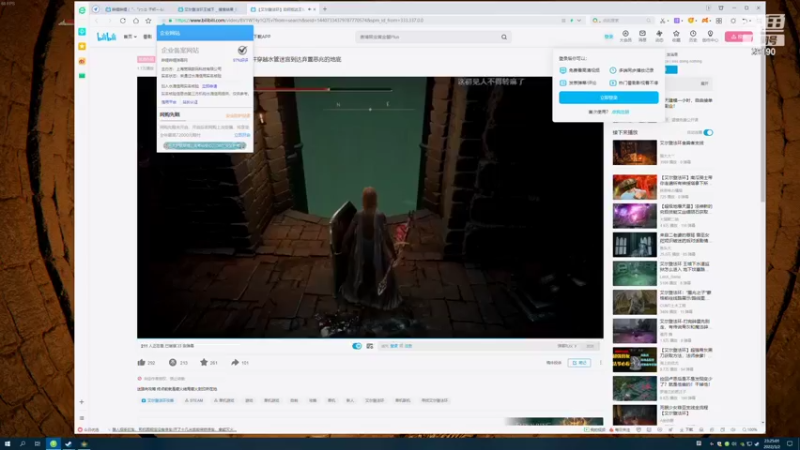Click the danmaku text input field
Viewport: 800px width, 450px height.
pos(464,346)
